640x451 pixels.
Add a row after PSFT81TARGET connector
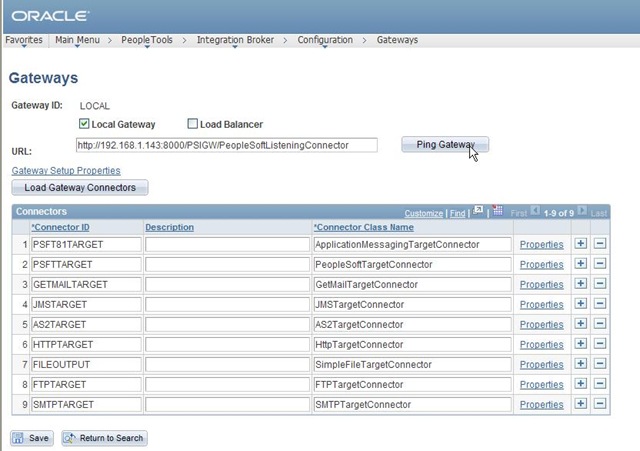(580, 244)
